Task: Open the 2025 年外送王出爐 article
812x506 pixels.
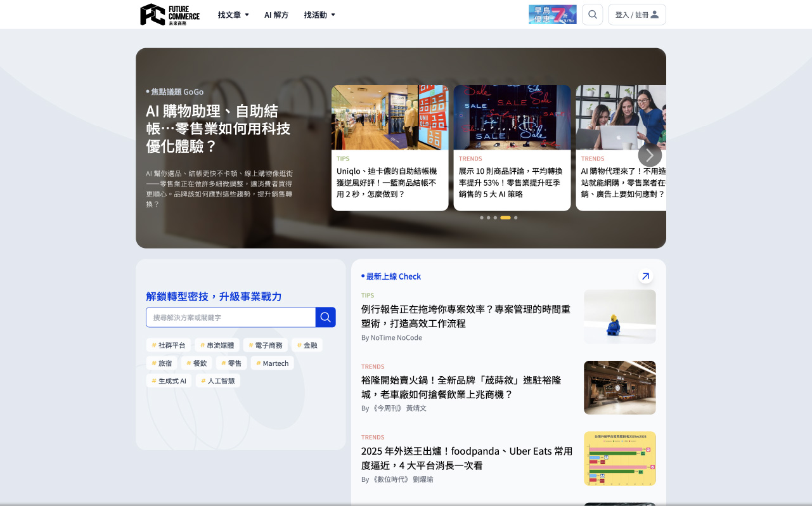Action: [x=467, y=458]
